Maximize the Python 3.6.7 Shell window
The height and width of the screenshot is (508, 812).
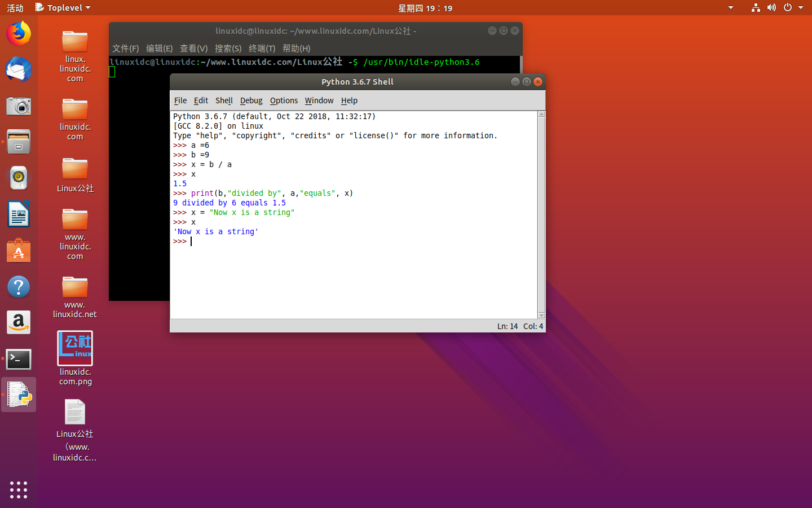coord(526,82)
